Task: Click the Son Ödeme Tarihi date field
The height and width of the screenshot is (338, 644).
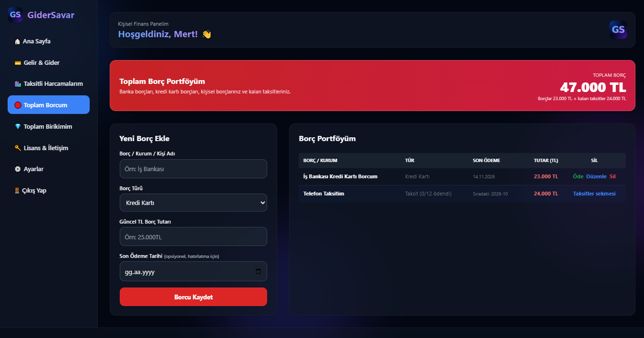Action: pos(193,272)
